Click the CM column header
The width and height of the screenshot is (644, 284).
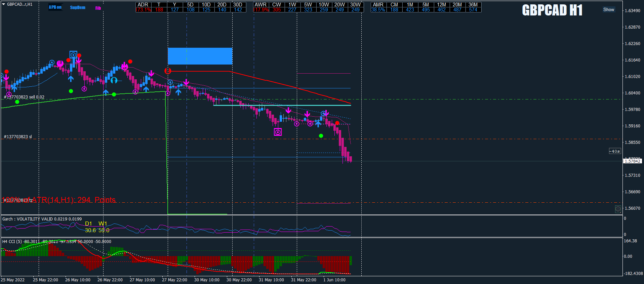[x=394, y=5]
